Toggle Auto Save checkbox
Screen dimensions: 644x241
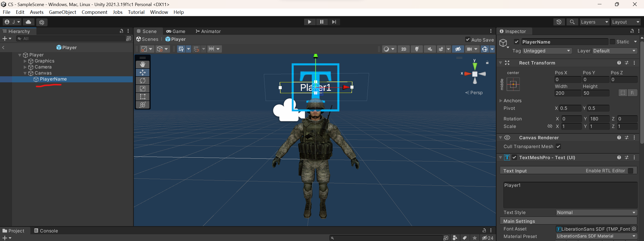tap(468, 40)
